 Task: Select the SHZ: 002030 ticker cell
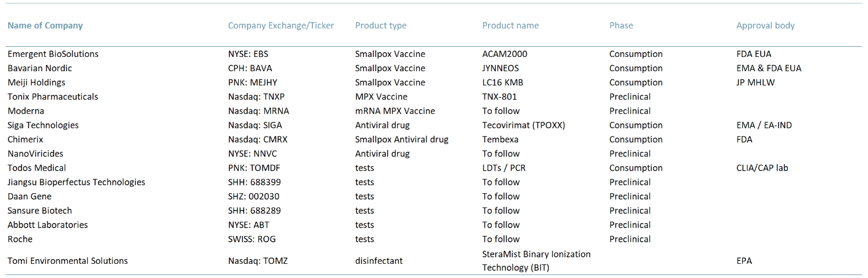point(254,196)
